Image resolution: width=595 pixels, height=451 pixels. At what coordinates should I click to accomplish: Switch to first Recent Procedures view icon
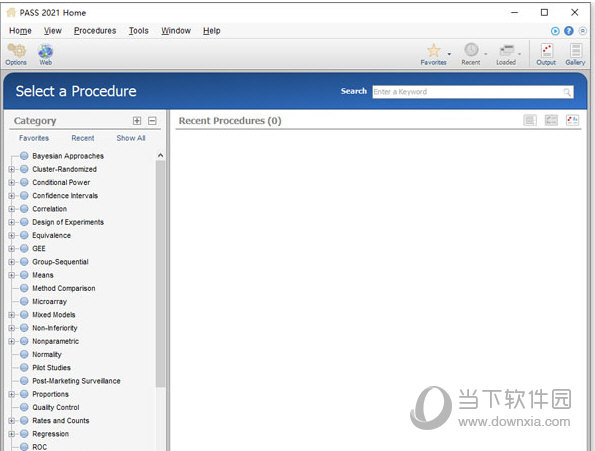click(x=530, y=120)
